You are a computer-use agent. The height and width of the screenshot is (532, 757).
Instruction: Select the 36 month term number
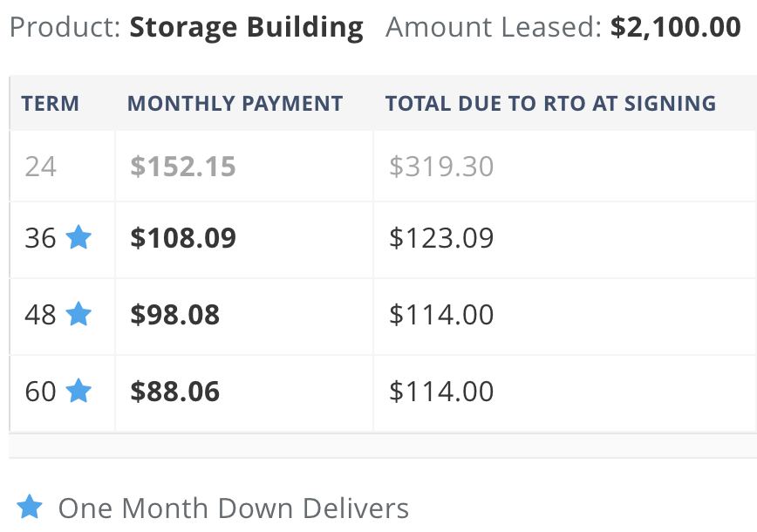coord(40,238)
